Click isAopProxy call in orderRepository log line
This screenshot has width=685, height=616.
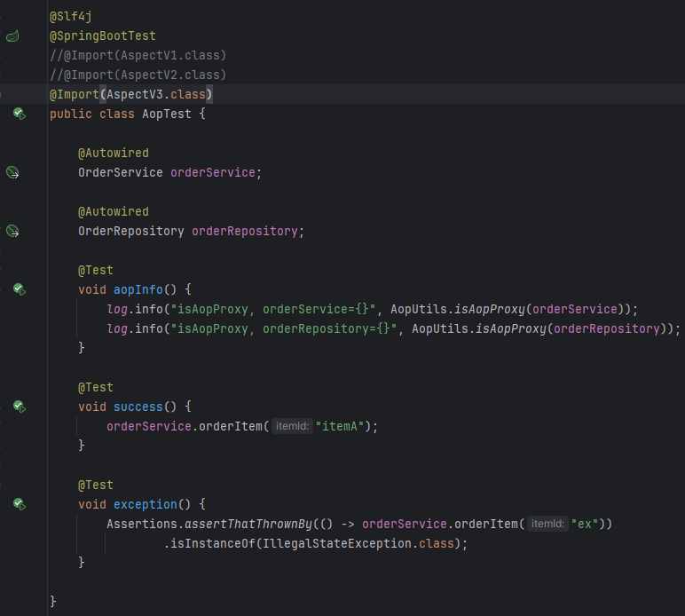pyautogui.click(x=511, y=328)
